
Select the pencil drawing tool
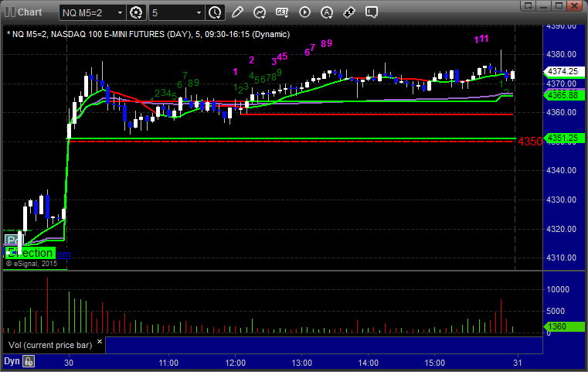coord(237,12)
